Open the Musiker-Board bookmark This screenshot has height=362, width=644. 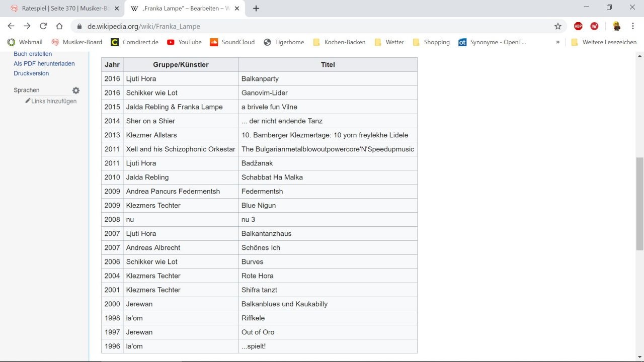pos(76,42)
